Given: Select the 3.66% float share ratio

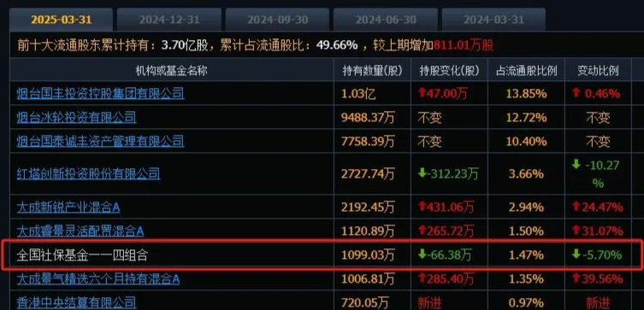Looking at the screenshot, I should (x=526, y=174).
